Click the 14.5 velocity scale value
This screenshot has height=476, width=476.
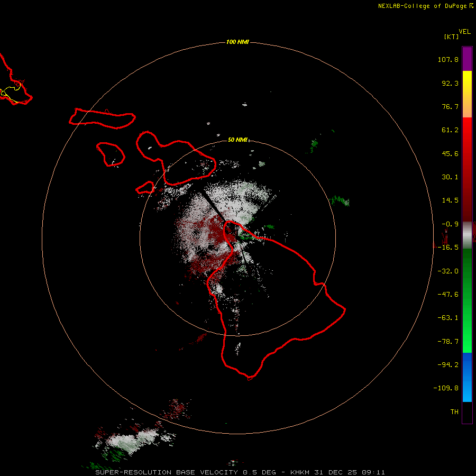point(450,200)
